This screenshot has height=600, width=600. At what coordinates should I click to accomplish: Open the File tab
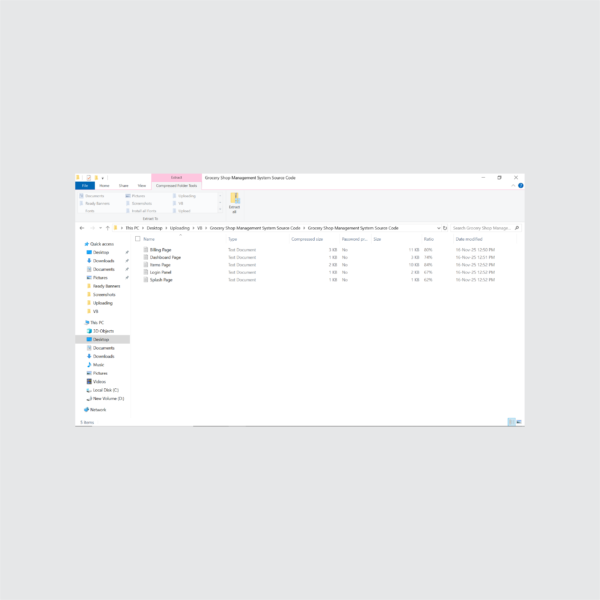[x=85, y=186]
